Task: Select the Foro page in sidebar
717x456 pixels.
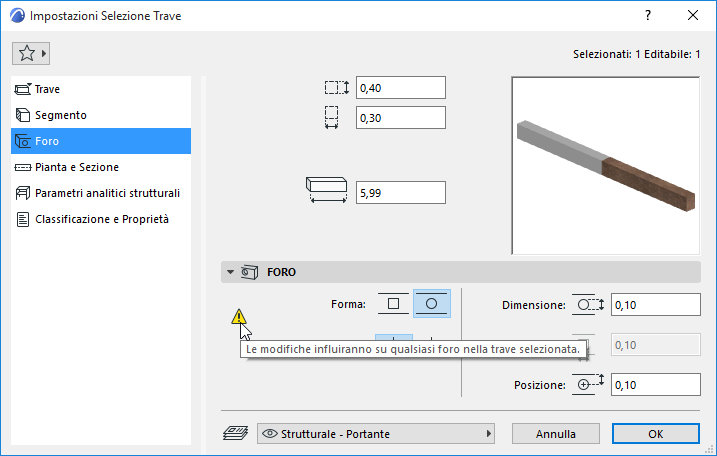Action: [x=46, y=141]
